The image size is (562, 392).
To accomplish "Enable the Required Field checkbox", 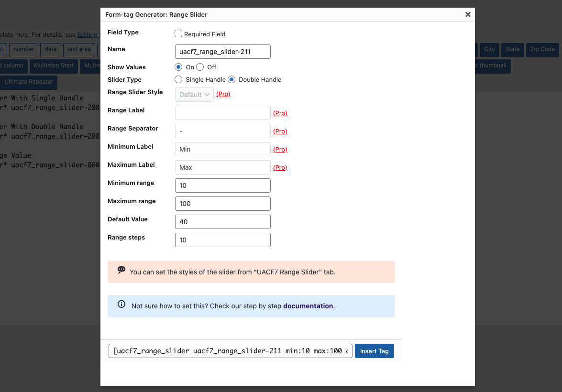I will (x=178, y=33).
